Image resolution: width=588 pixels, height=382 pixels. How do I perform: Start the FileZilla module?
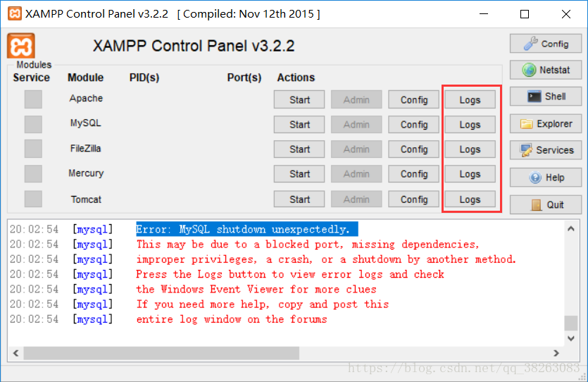click(299, 149)
